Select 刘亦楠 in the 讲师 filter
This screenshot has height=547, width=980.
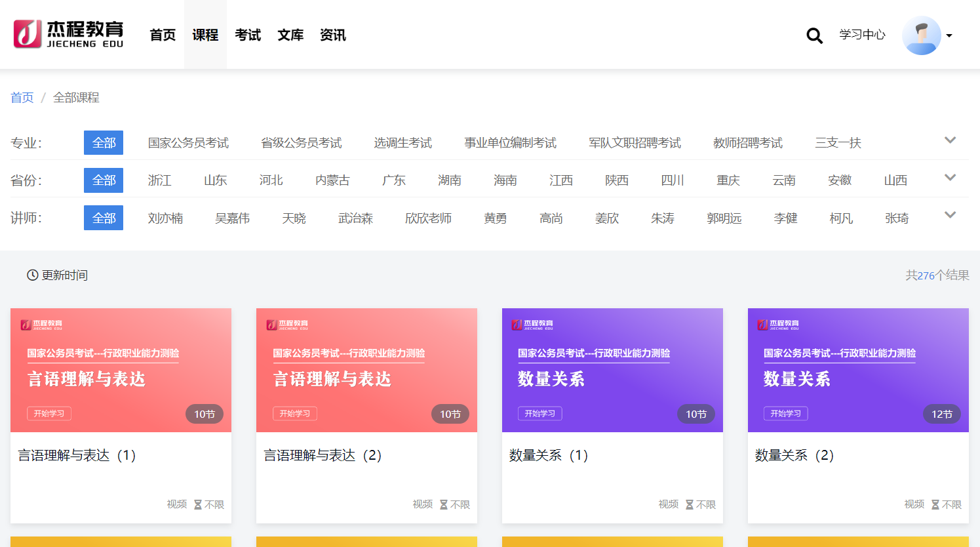165,218
